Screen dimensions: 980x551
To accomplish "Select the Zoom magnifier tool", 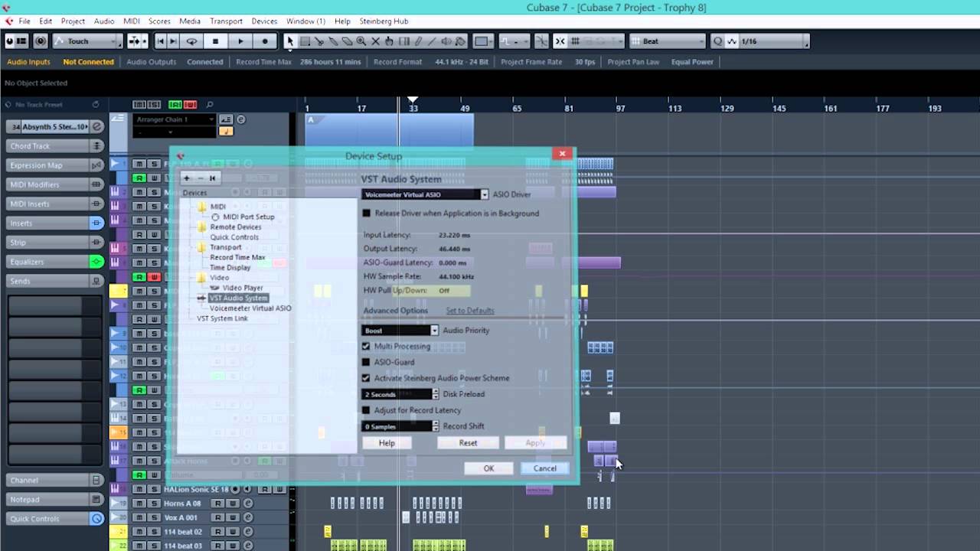I will point(361,41).
